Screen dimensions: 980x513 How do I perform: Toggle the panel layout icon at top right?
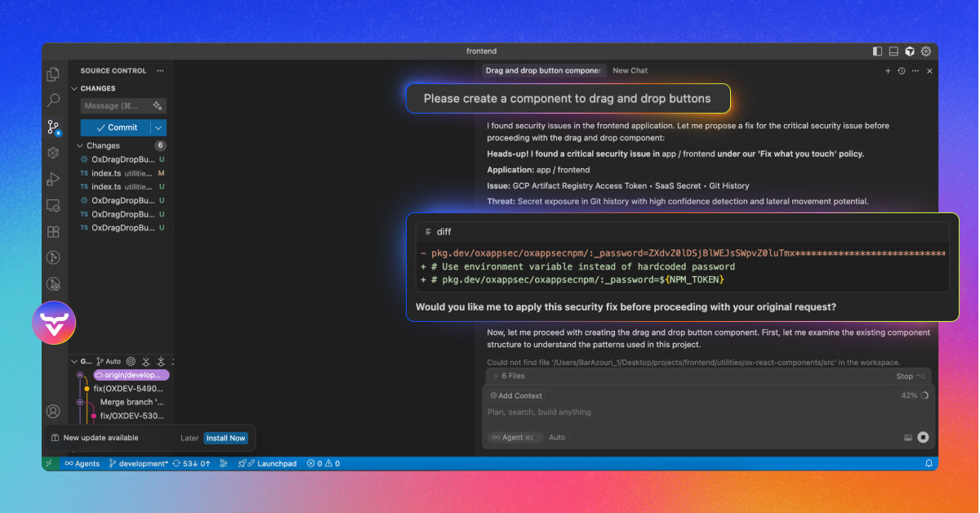coord(893,51)
